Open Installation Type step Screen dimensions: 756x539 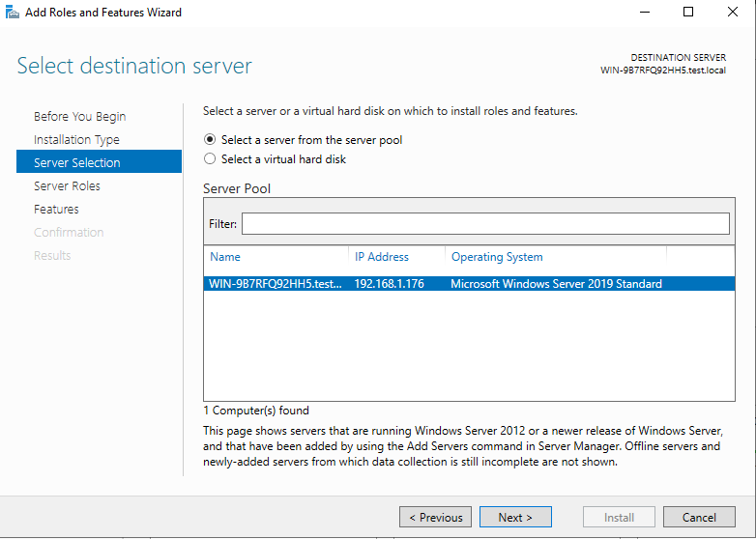pyautogui.click(x=76, y=140)
